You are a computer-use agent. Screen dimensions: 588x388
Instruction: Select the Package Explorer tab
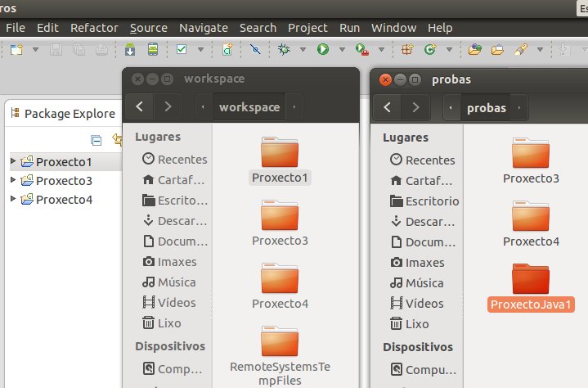pyautogui.click(x=64, y=113)
